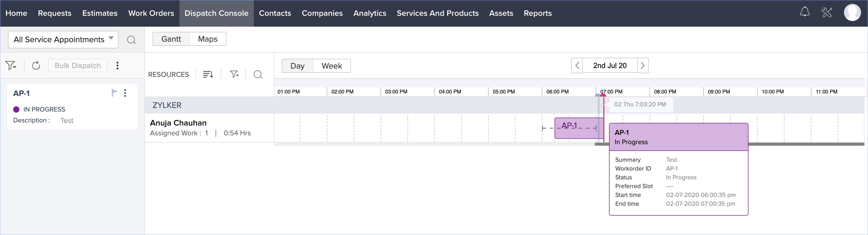Search service appointments with magnifier icon

[x=131, y=40]
